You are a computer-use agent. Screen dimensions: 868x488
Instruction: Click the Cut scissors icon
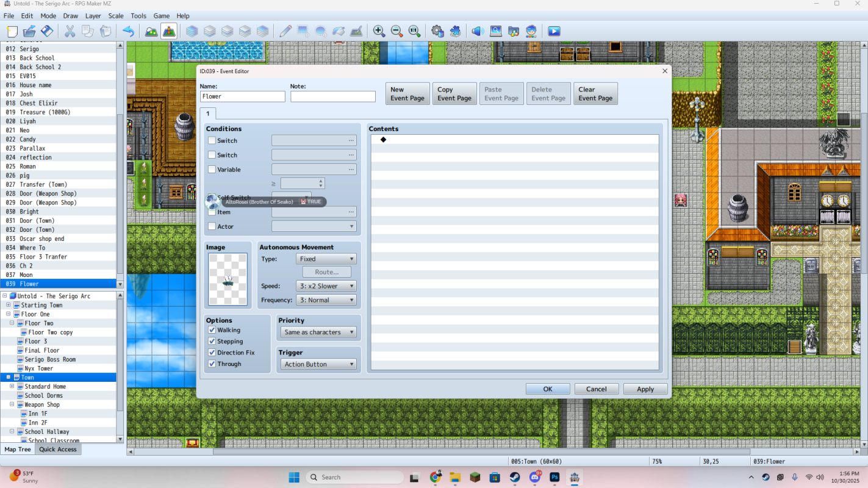click(x=70, y=31)
